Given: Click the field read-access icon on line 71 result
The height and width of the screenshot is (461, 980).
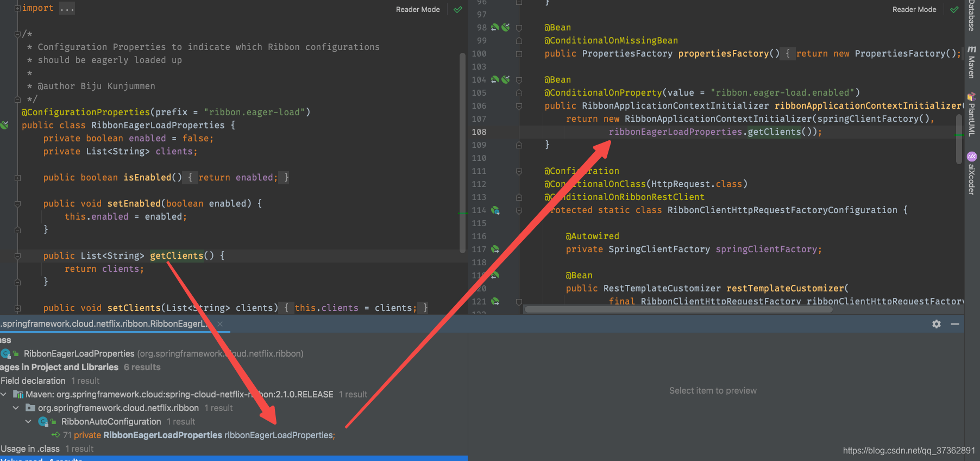Looking at the screenshot, I should [55, 435].
